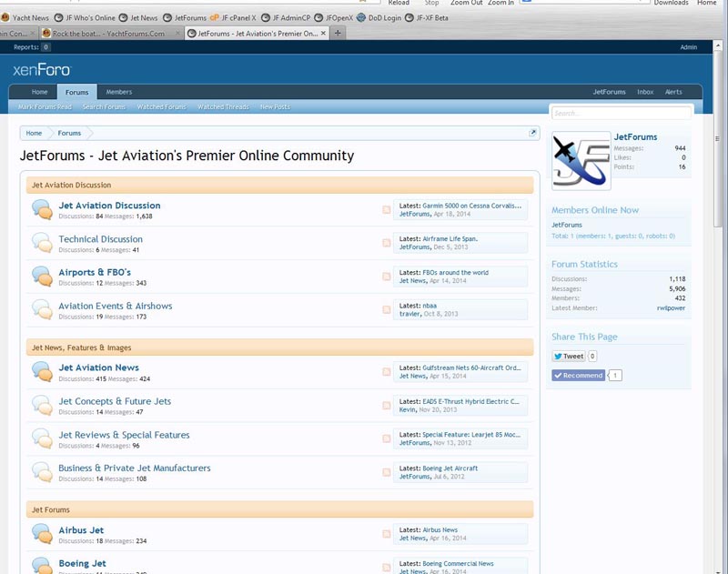Click Airports & FBO's forum bubble icon
This screenshot has height=574, width=728.
pos(42,277)
